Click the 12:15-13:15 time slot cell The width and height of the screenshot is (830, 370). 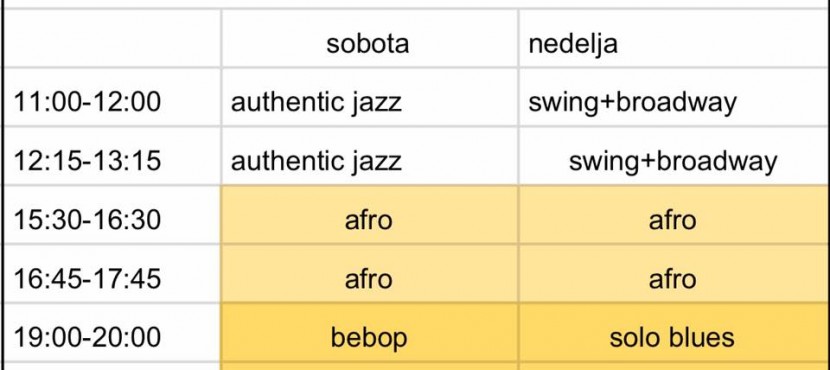coord(112,156)
